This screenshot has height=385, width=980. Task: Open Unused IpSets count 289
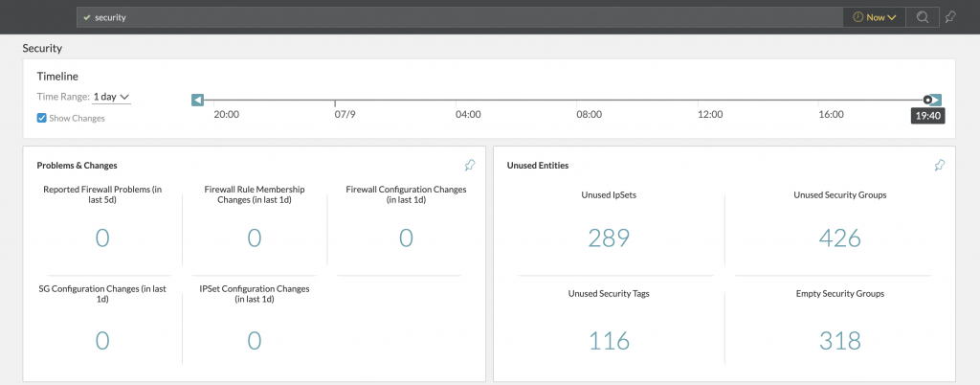point(609,238)
